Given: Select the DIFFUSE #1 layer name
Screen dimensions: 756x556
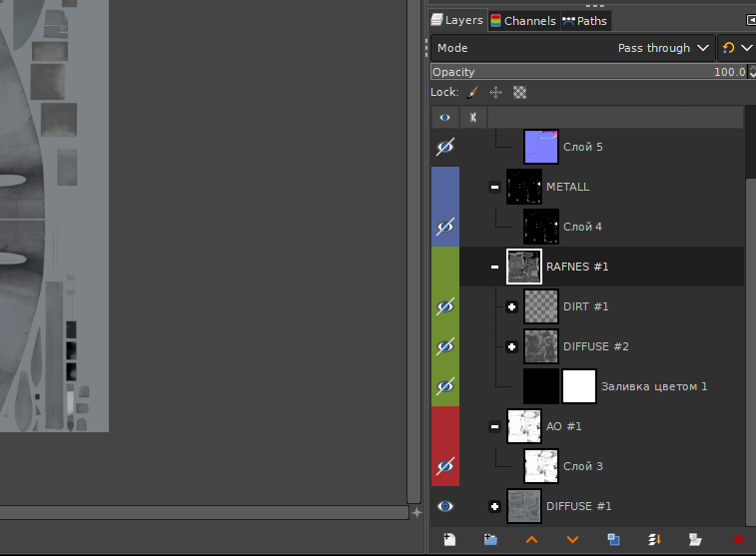Looking at the screenshot, I should coord(578,506).
